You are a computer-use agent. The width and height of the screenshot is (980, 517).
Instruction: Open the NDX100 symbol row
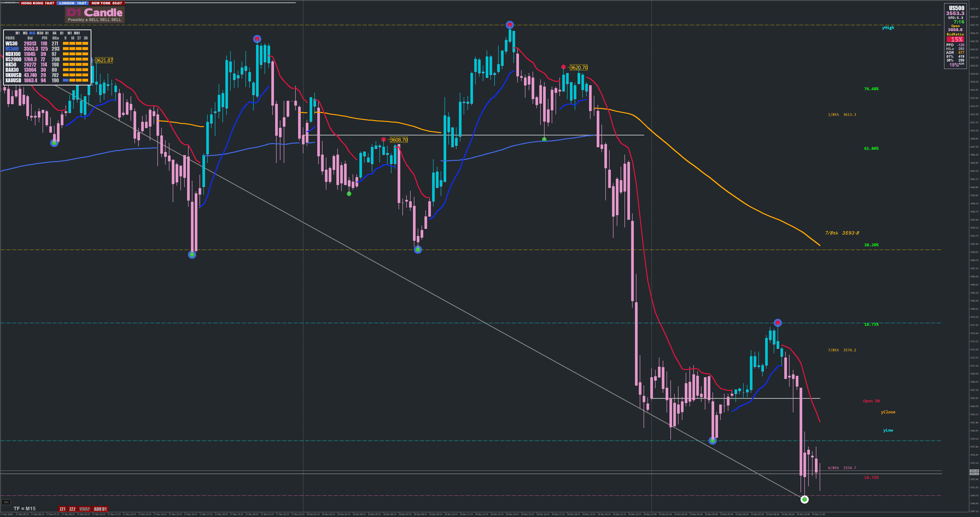[13, 54]
